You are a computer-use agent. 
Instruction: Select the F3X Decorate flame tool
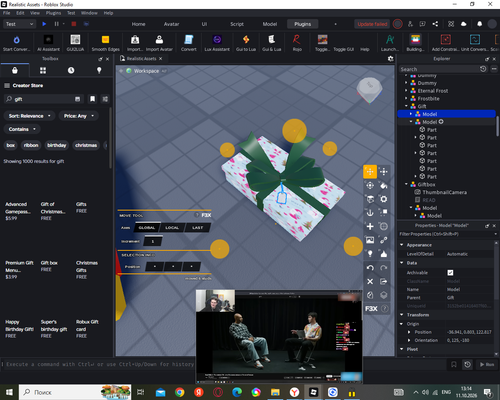pos(384,254)
